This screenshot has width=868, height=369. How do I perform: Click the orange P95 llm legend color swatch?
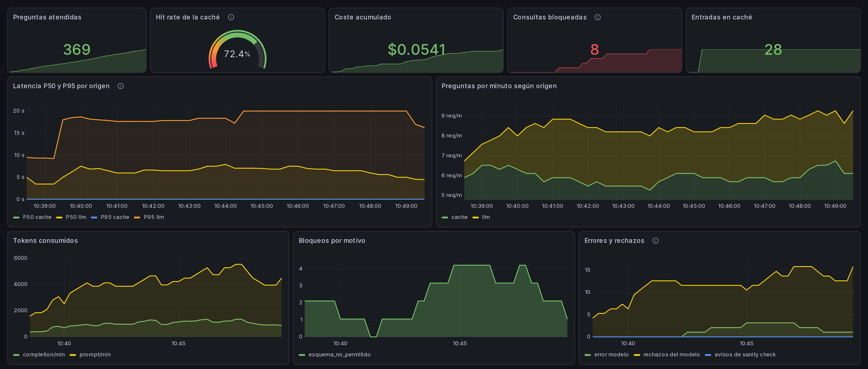click(137, 217)
